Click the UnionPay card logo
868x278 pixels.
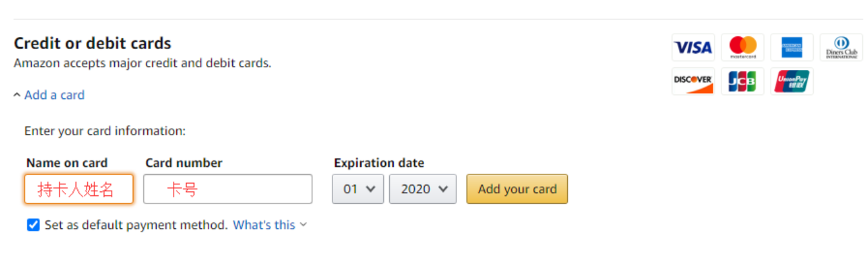[791, 81]
